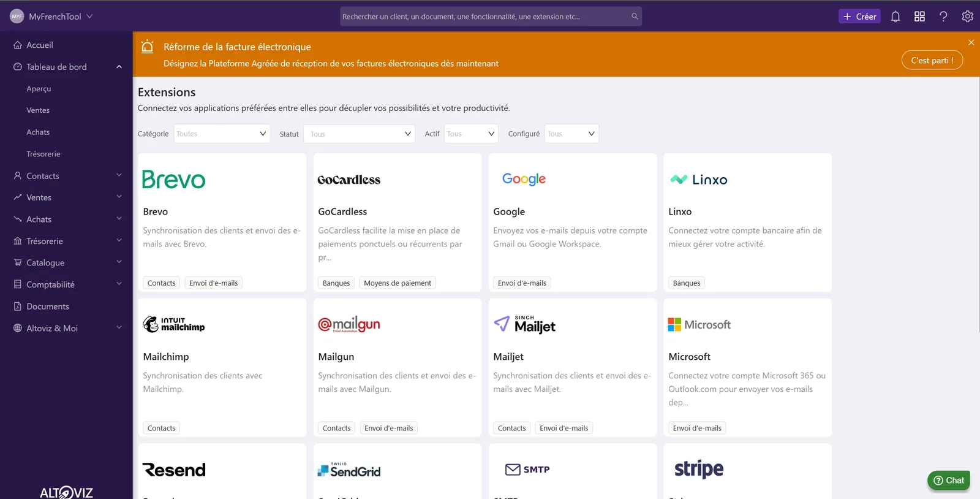This screenshot has width=980, height=499.
Task: Click Brevo's Contacts tag
Action: point(161,283)
